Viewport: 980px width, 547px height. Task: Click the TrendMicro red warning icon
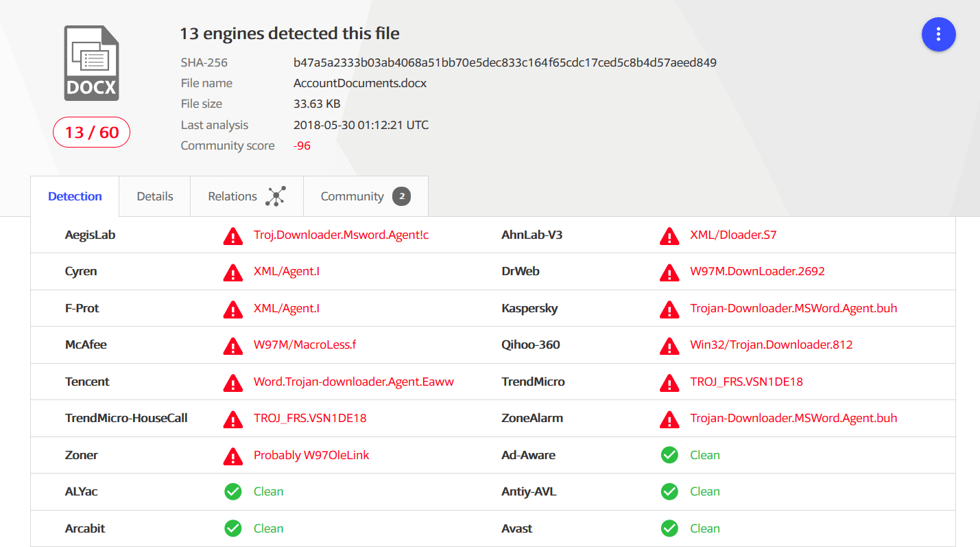pyautogui.click(x=669, y=383)
